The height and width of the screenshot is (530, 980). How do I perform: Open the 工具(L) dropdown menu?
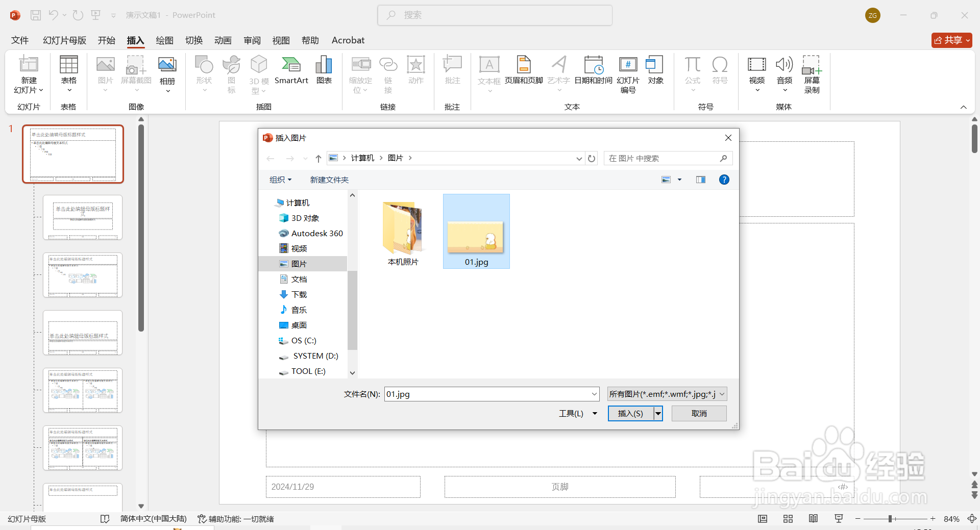[x=577, y=413]
